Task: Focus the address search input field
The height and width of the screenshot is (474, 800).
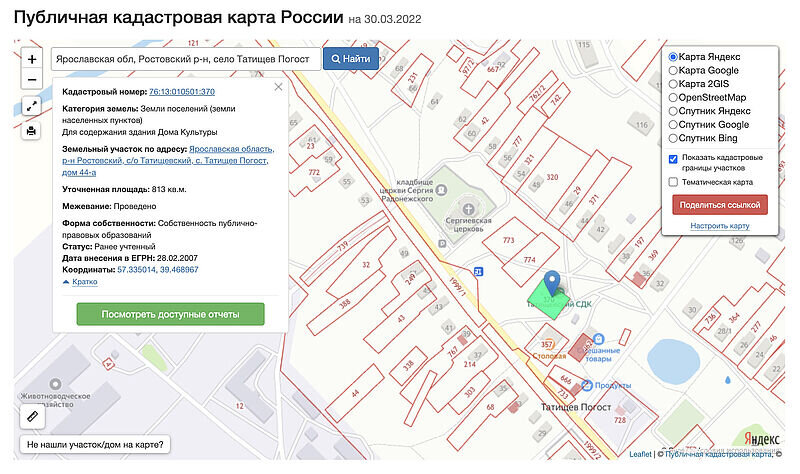Action: [186, 59]
